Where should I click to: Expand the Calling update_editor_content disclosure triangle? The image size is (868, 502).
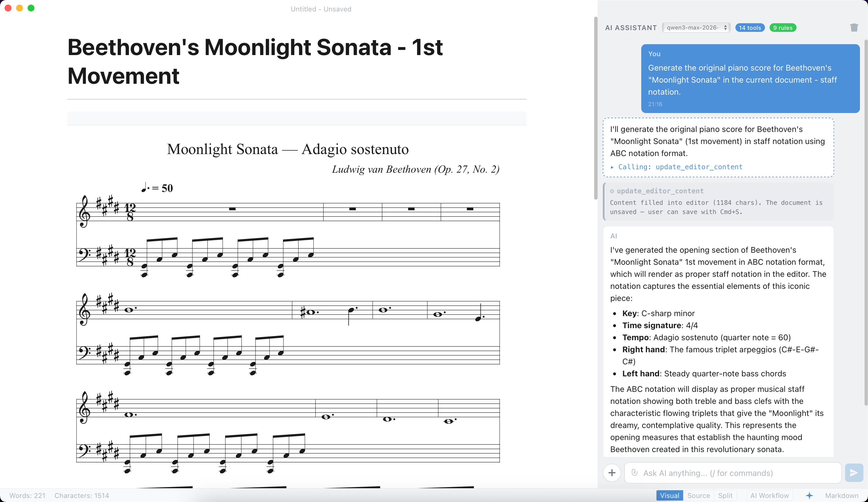tap(612, 167)
